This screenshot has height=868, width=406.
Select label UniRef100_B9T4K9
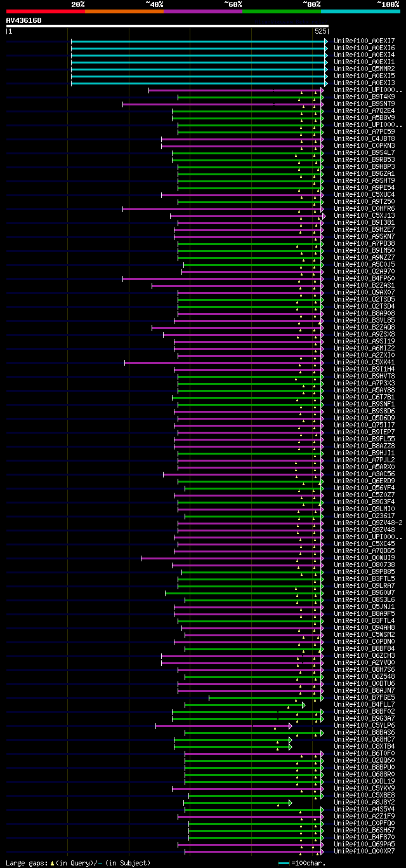(364, 97)
